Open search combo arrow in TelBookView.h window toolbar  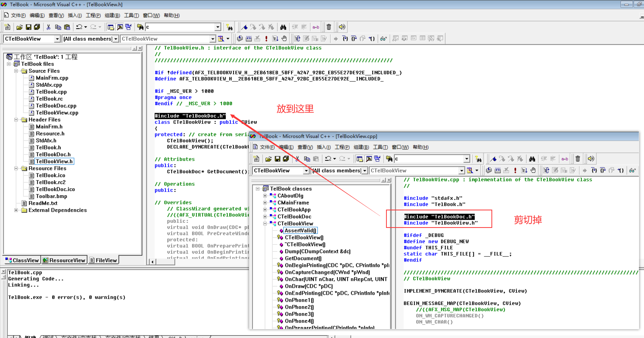click(x=218, y=27)
